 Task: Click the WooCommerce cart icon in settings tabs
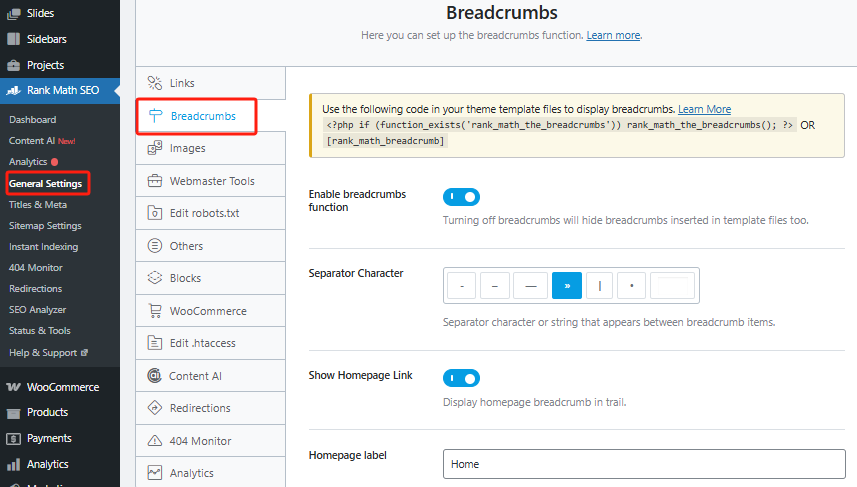point(155,311)
